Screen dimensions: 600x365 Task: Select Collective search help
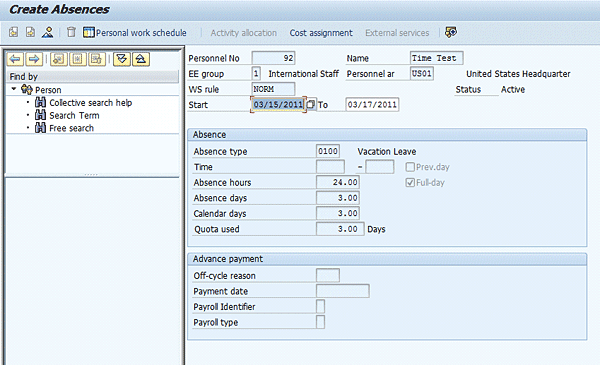[91, 103]
